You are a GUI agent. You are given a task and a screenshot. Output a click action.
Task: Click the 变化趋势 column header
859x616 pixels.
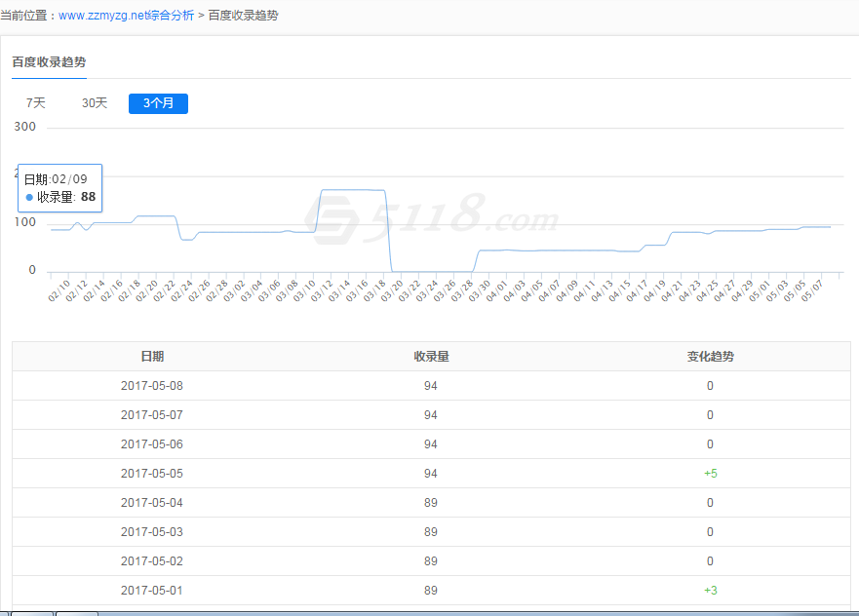pyautogui.click(x=710, y=357)
